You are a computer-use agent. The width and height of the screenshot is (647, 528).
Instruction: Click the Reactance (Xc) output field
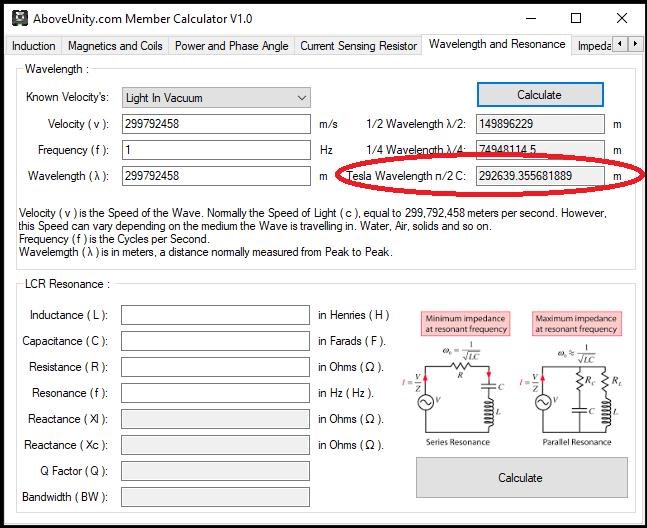point(215,445)
